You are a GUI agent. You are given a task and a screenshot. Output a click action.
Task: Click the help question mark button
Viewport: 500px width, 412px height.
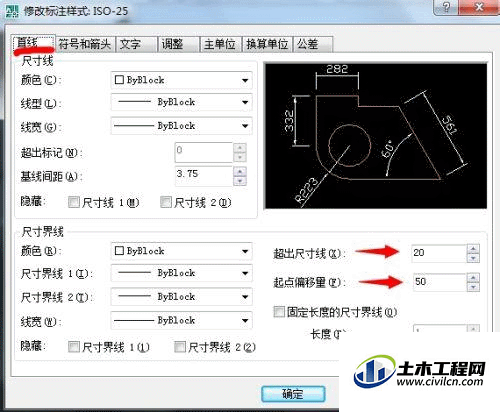(x=447, y=7)
